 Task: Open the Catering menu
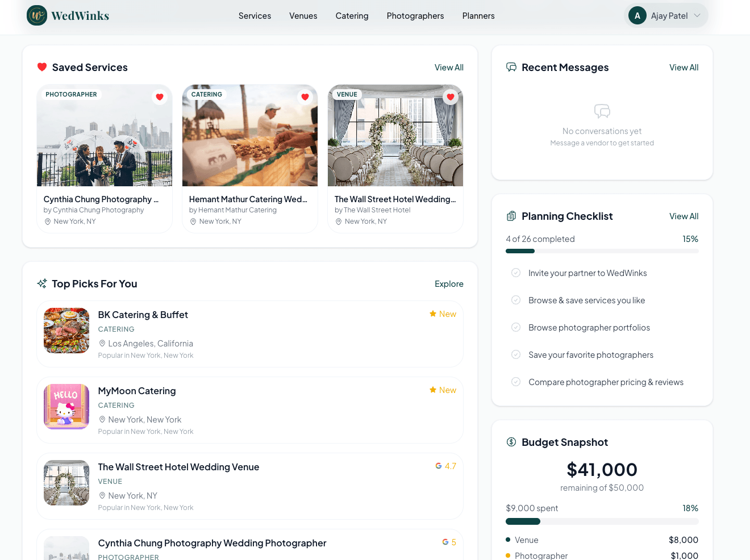tap(352, 16)
